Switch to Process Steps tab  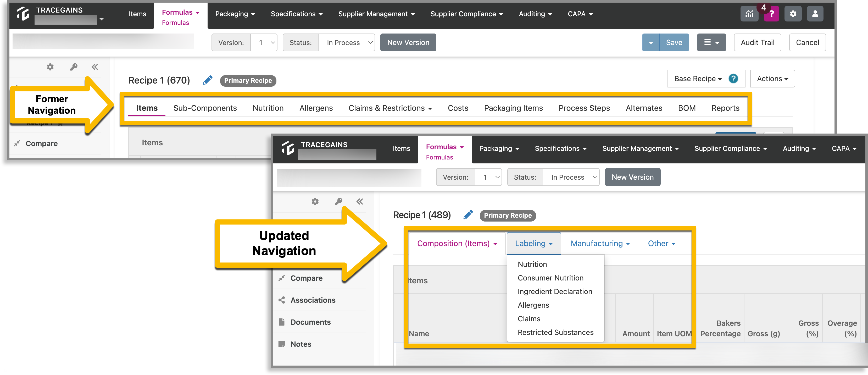click(x=584, y=108)
